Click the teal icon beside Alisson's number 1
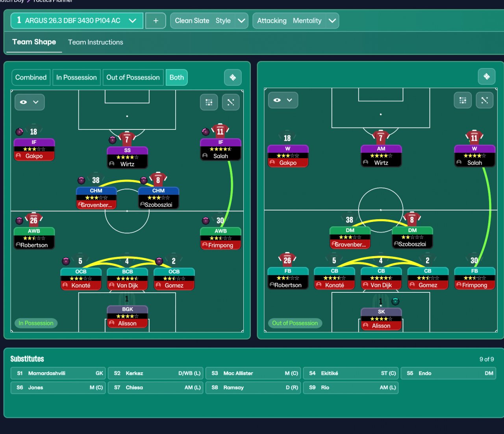The image size is (504, 434). tap(396, 301)
